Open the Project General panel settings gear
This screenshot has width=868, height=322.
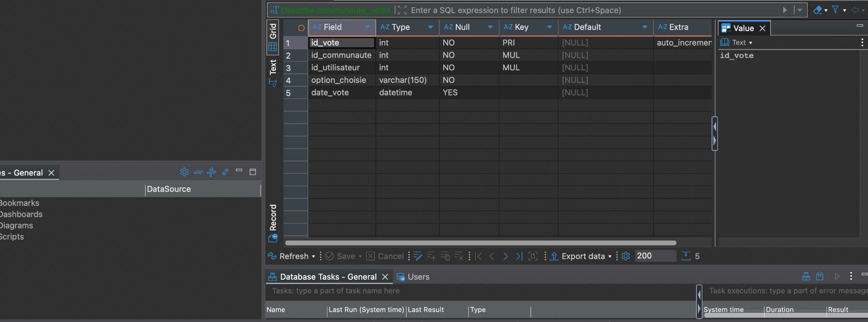click(184, 172)
